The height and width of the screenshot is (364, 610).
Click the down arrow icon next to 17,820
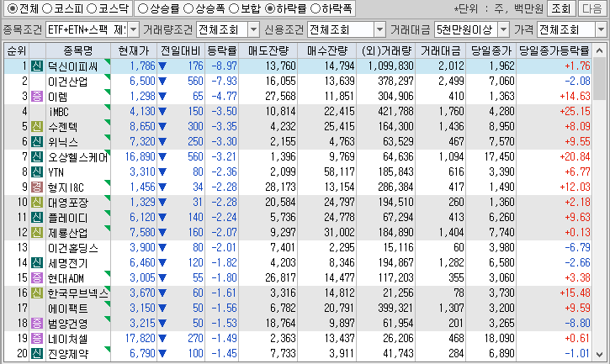pos(162,339)
